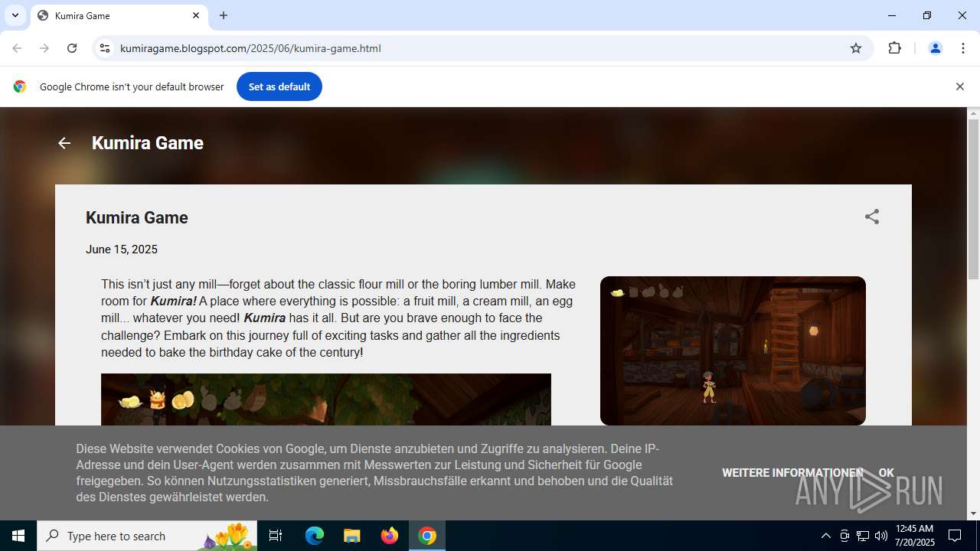Image resolution: width=980 pixels, height=551 pixels.
Task: Share the post via share icon
Action: (872, 217)
